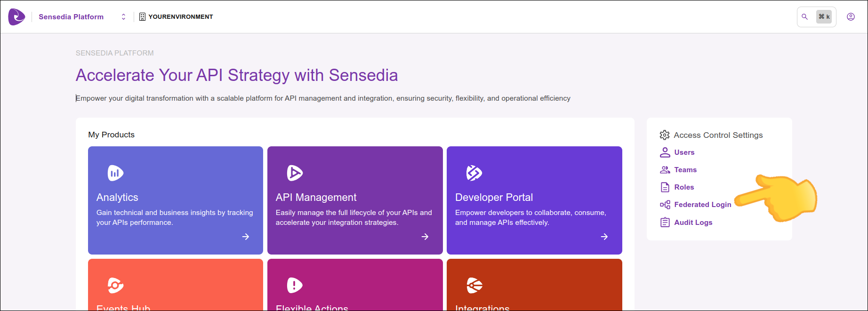Expand the Sensedia Platform product switcher

[123, 17]
